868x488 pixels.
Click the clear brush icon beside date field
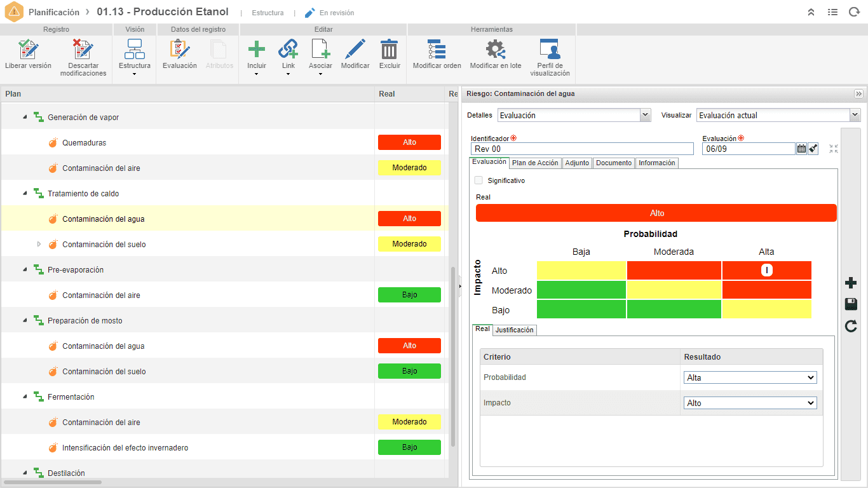click(813, 149)
